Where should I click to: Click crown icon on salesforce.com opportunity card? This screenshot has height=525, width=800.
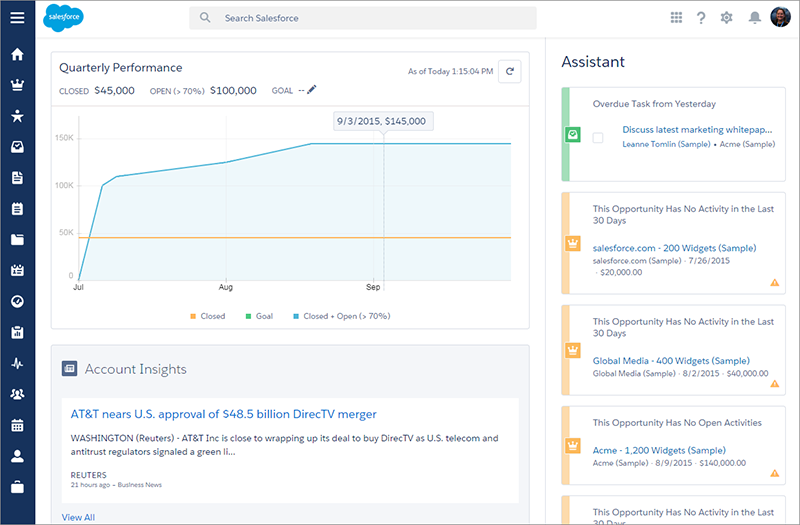click(x=572, y=243)
